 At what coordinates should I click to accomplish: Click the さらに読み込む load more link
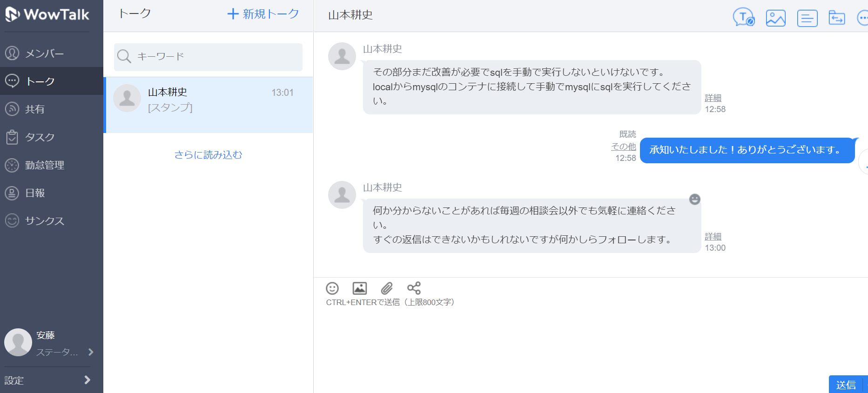[x=208, y=155]
